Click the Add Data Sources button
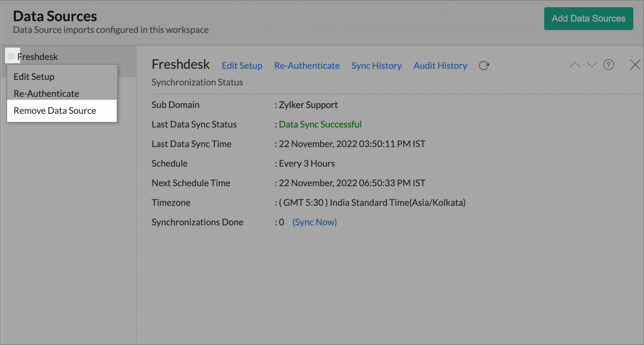This screenshot has width=644, height=345. click(588, 18)
